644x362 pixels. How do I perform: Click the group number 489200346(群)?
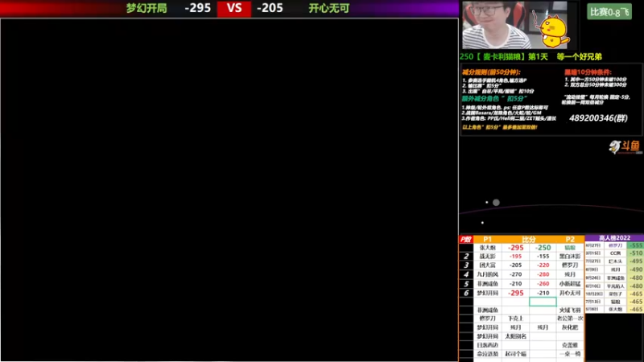598,118
